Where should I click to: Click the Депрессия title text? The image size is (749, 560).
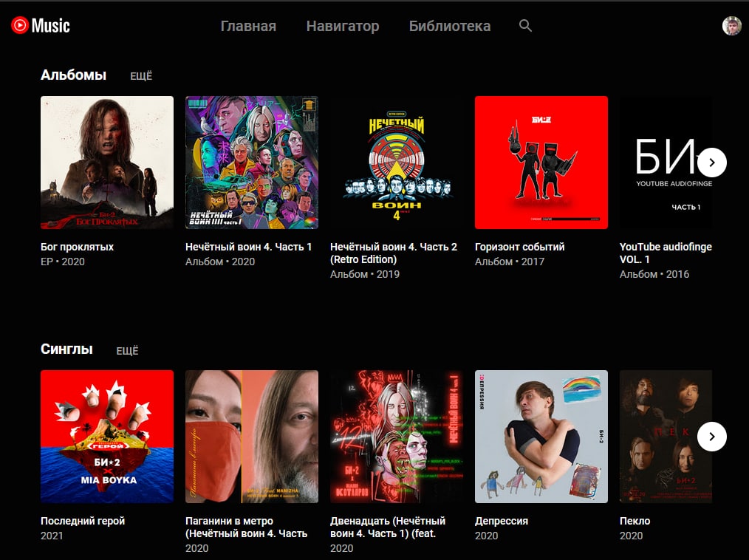click(x=502, y=521)
